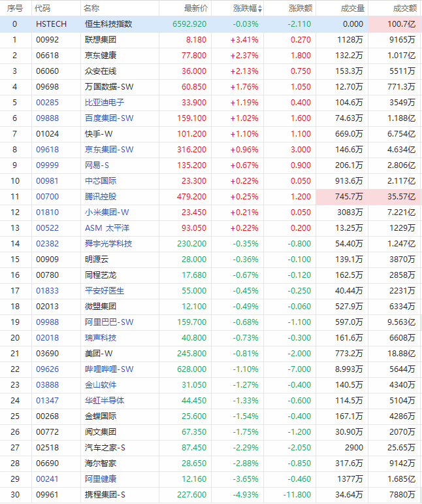The height and width of the screenshot is (504, 422).
Task: Click change amount -11.800
Action: (x=297, y=495)
